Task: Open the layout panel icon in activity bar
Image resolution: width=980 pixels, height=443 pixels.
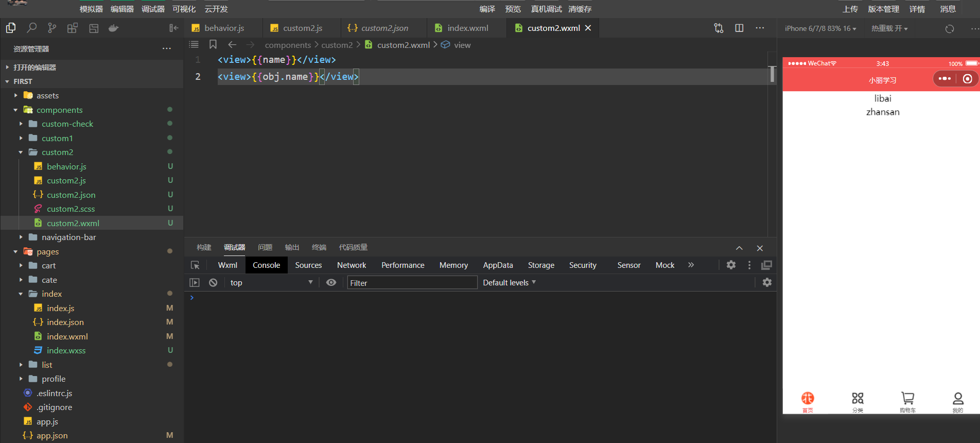Action: coord(94,28)
